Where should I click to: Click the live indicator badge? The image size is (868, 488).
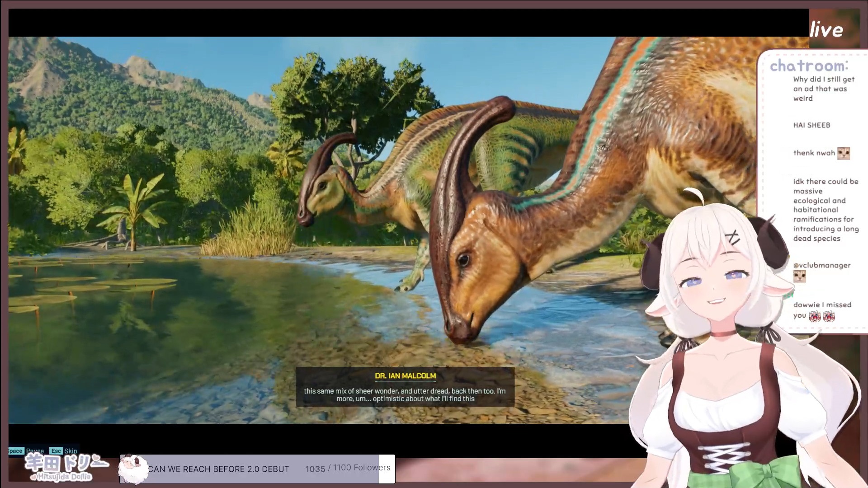point(826,30)
